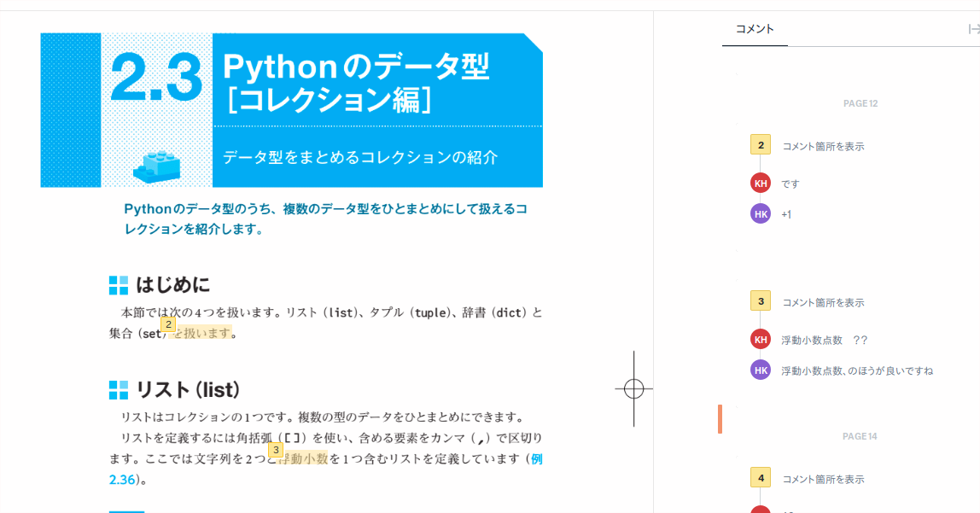Click the blue brick illustration in the banner
Screen dimensions: 980x513
point(157,166)
